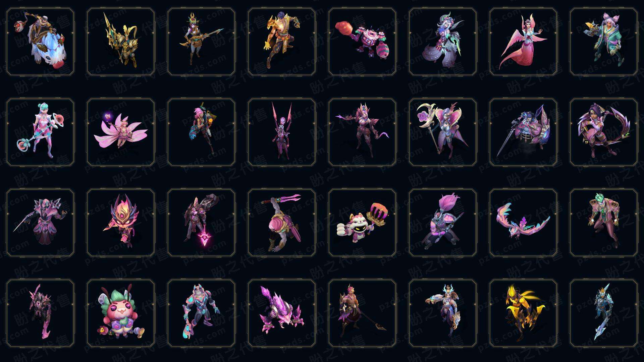The image size is (644, 362).
Task: Click the golden gauntlet brawler skin
Action: pos(282,42)
